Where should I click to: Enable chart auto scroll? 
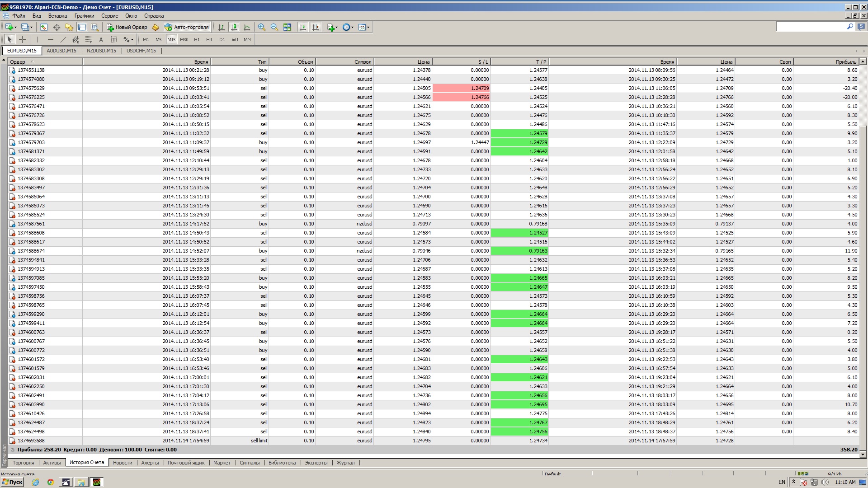pos(303,27)
